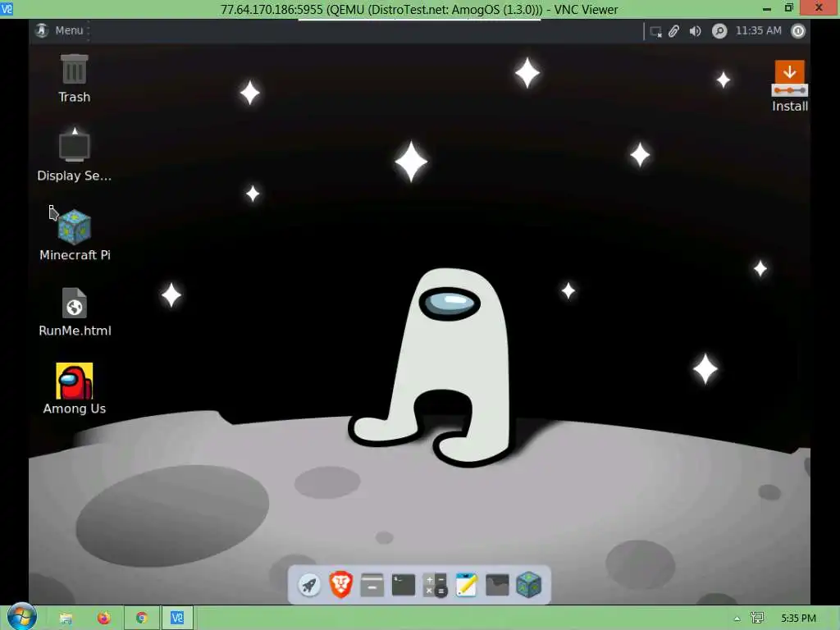Open the panel search magnifier icon
The height and width of the screenshot is (630, 840).
719,31
